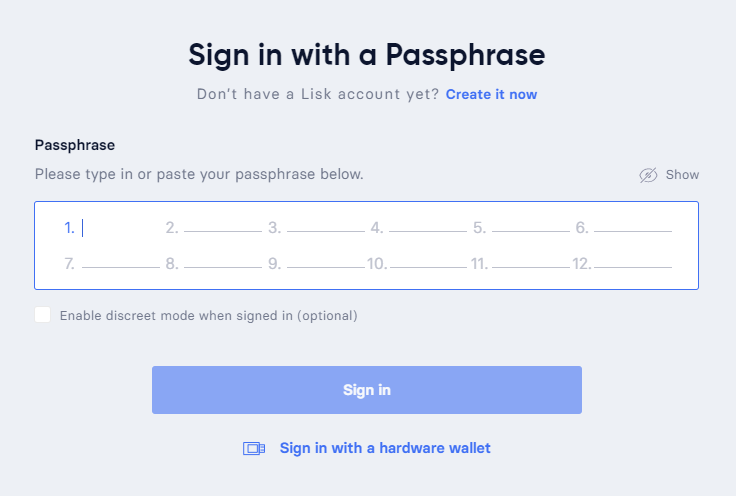Screen dimensions: 736x496
Task: Click the Sign in button
Action: point(367,390)
